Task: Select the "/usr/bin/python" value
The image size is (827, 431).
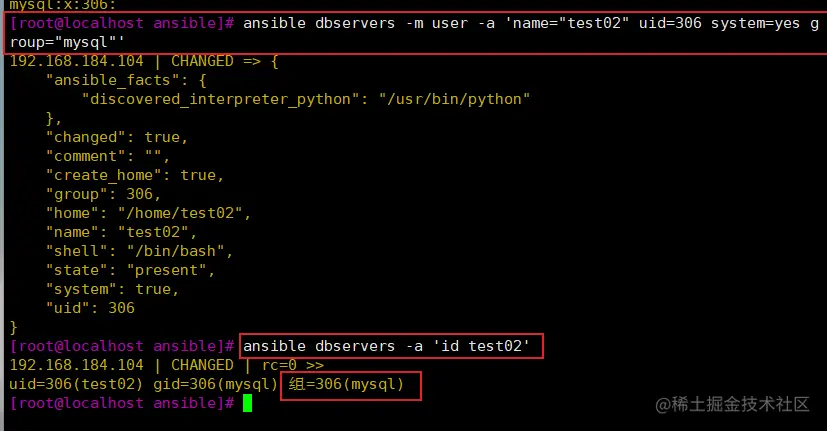Action: pos(454,99)
